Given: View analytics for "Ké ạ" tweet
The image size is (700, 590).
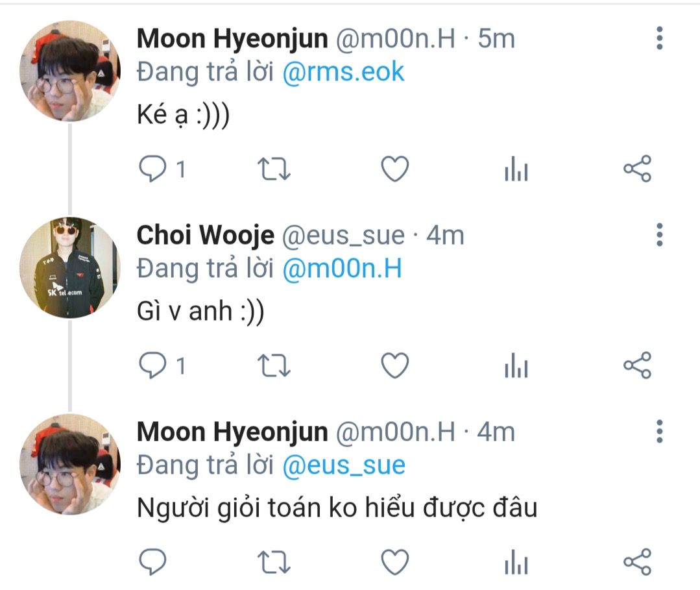Looking at the screenshot, I should point(516,169).
